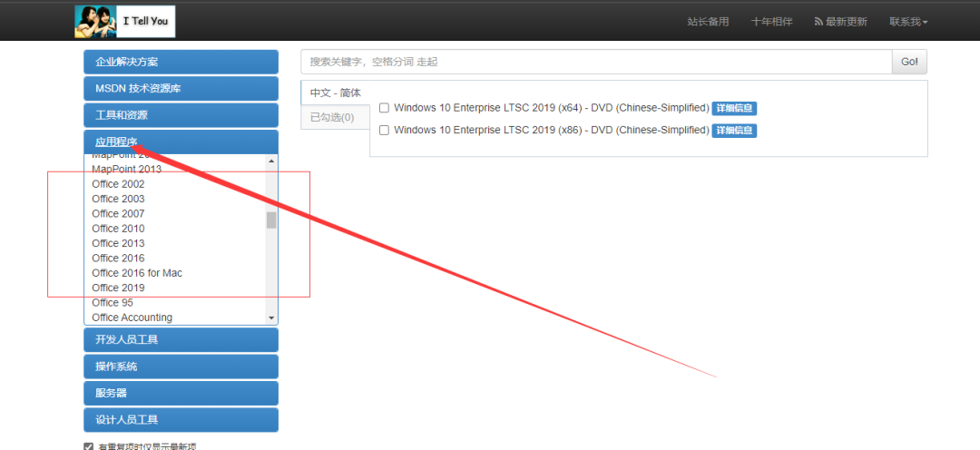Select the 中文 - 简体 language tab
Image resolution: width=980 pixels, height=450 pixels.
pyautogui.click(x=336, y=93)
